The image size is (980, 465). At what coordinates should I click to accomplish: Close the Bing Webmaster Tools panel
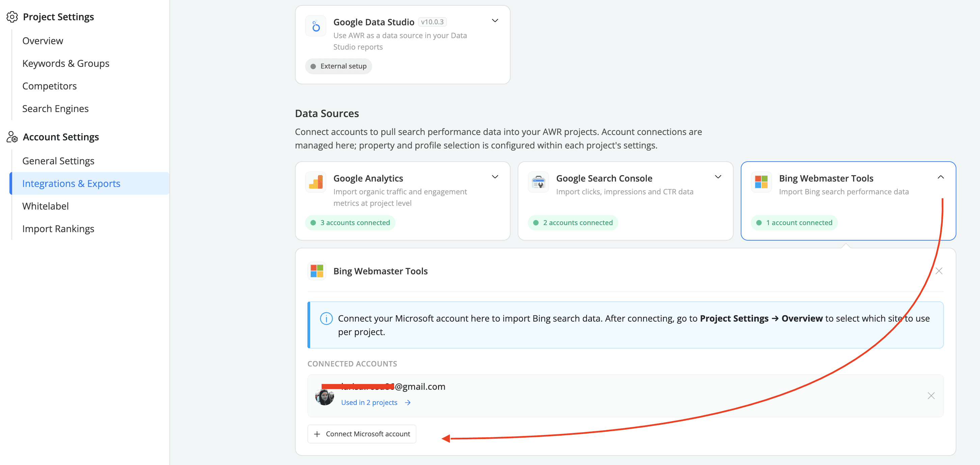939,271
